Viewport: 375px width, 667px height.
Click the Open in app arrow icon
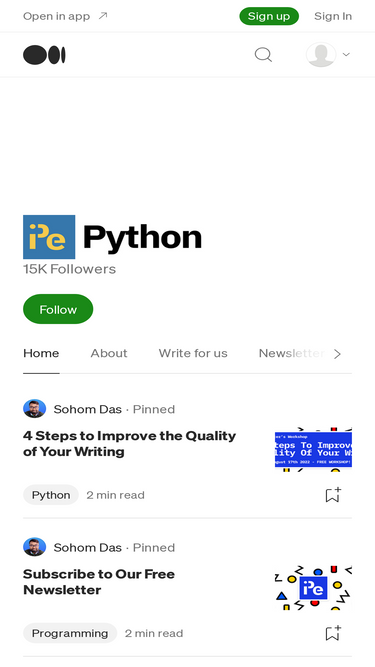point(103,16)
